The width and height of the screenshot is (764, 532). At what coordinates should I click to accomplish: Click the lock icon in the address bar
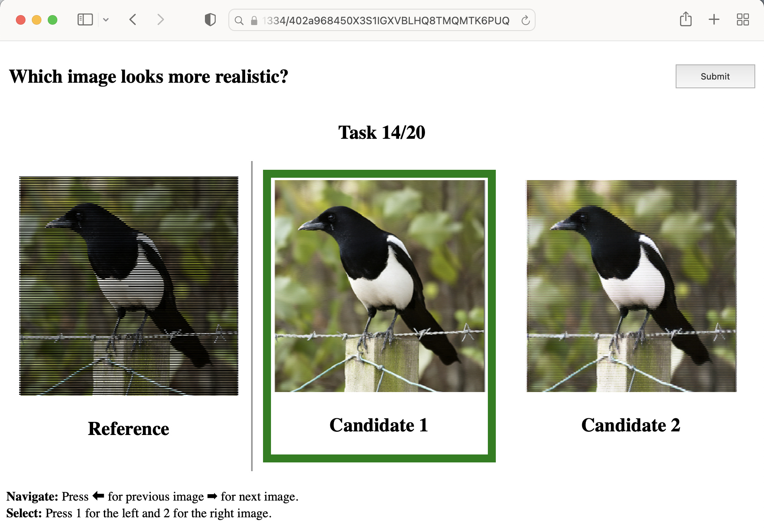[254, 20]
